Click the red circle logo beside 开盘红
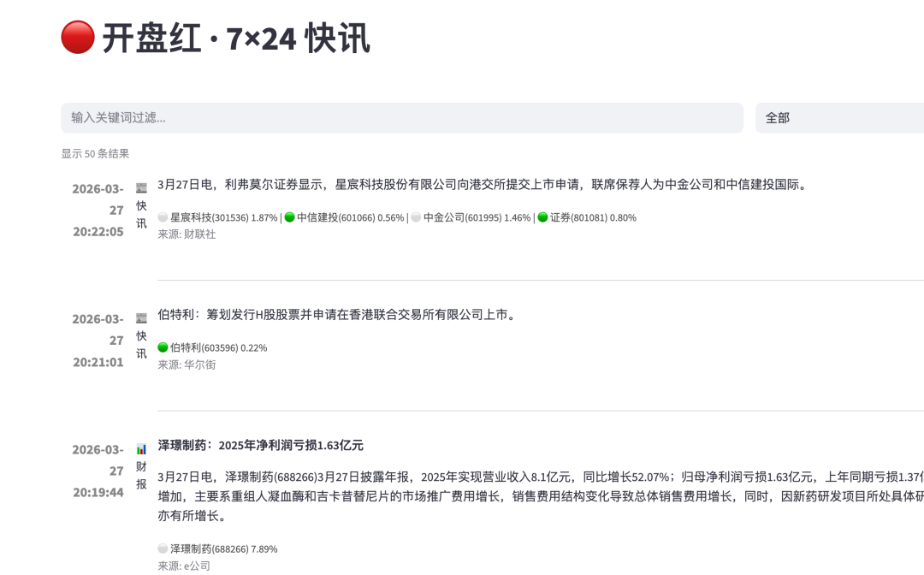The height and width of the screenshot is (575, 924). pos(78,37)
